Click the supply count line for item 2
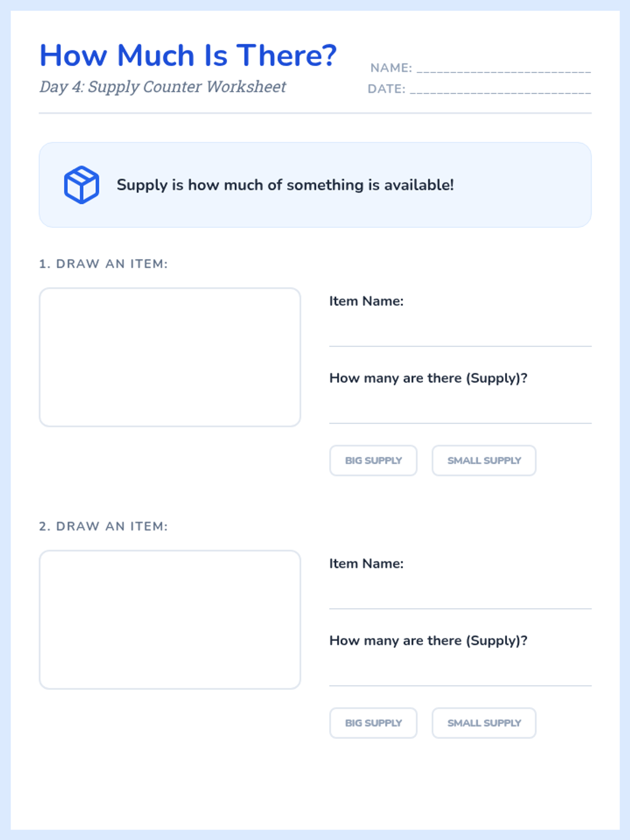 (460, 676)
